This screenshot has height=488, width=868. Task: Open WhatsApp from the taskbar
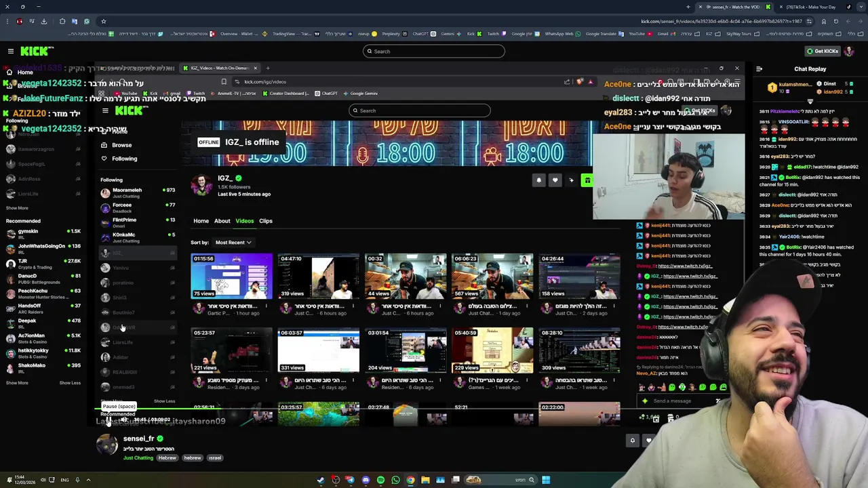point(395,480)
